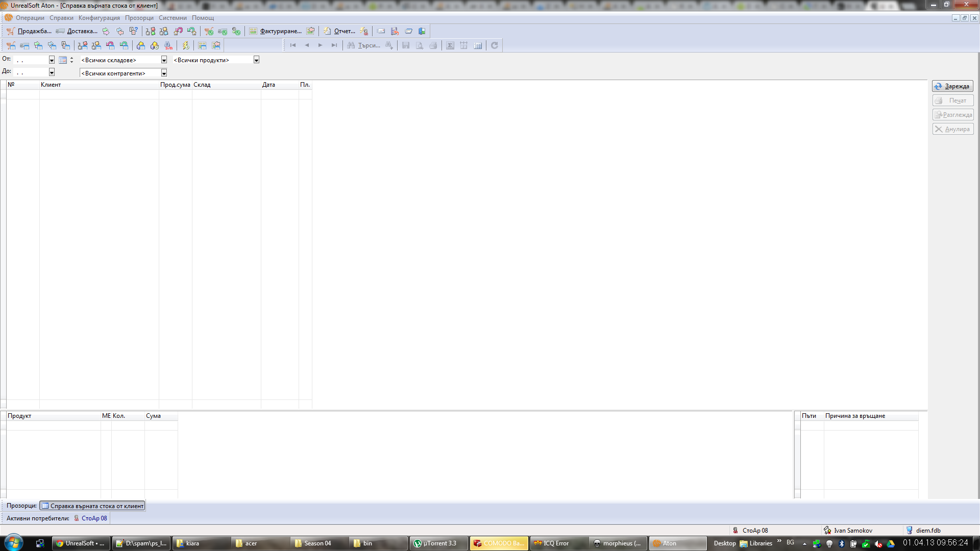
Task: Expand the Всички складове dropdown
Action: click(164, 60)
